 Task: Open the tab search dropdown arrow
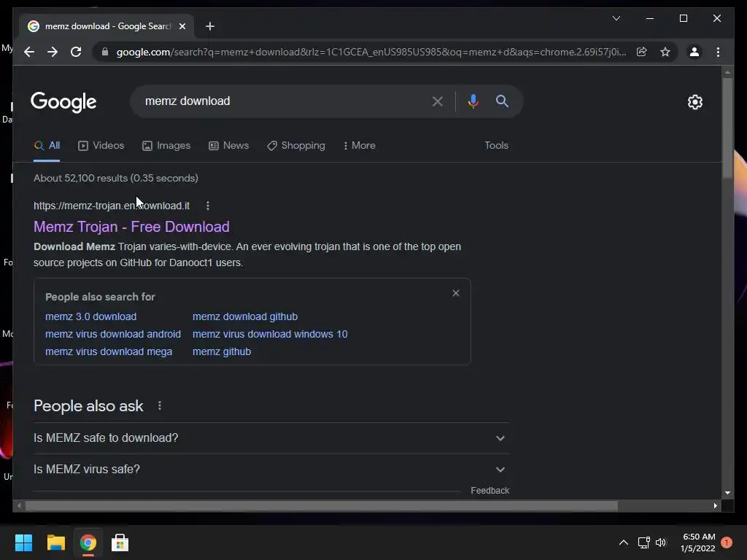coord(616,18)
